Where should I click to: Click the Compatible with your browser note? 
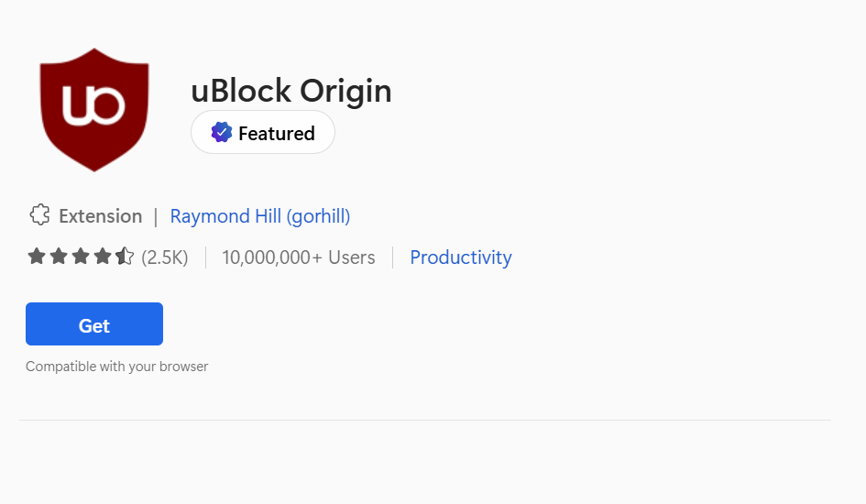(117, 367)
